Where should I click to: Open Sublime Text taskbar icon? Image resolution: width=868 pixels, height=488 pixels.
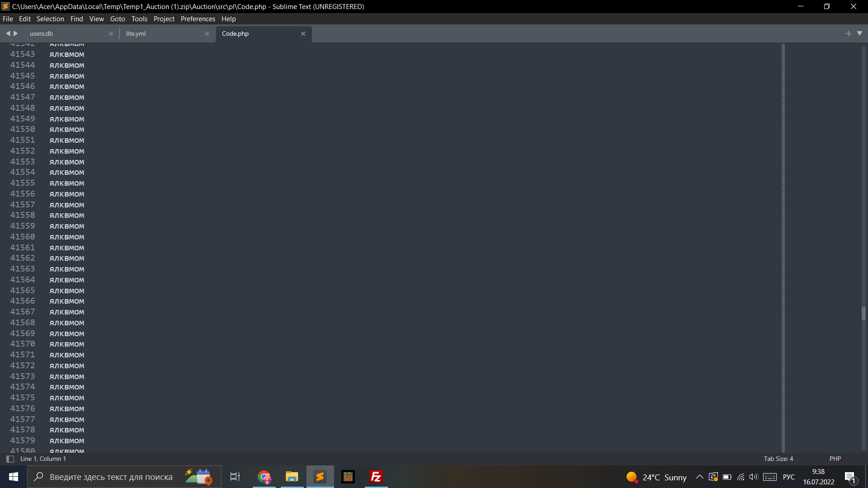[320, 477]
